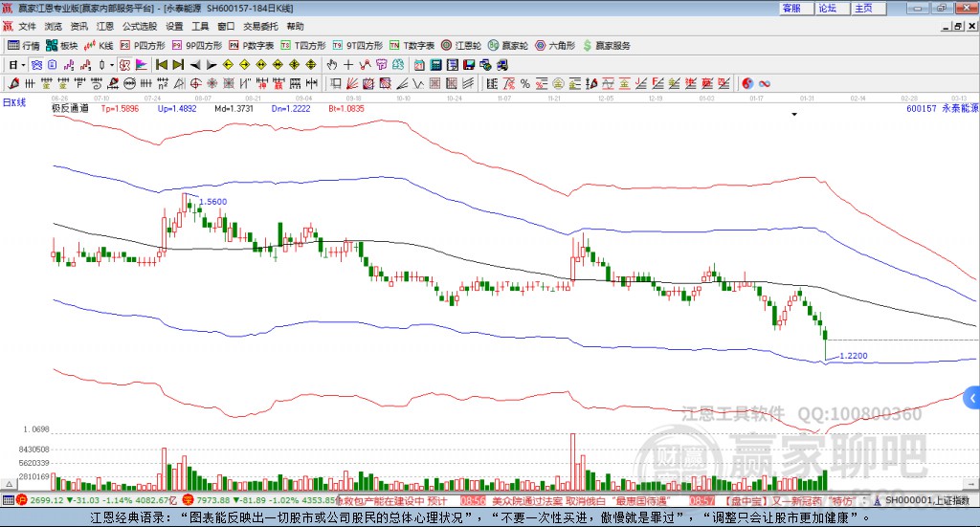
Task: Select the hand pan tool
Action: tap(332, 64)
